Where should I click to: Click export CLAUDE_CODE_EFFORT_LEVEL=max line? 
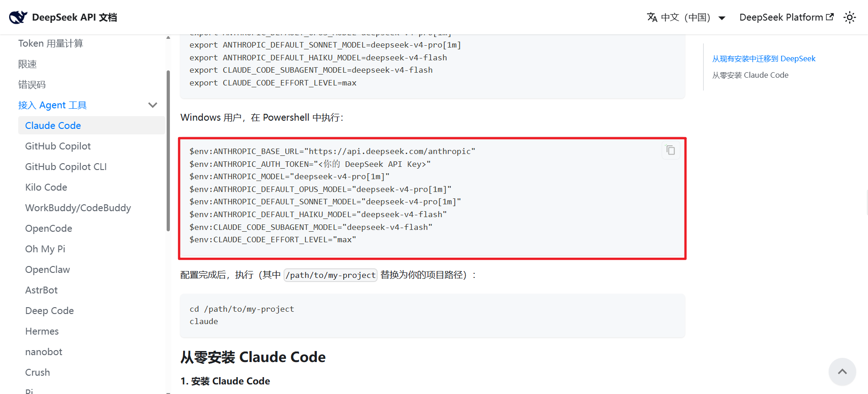(273, 83)
